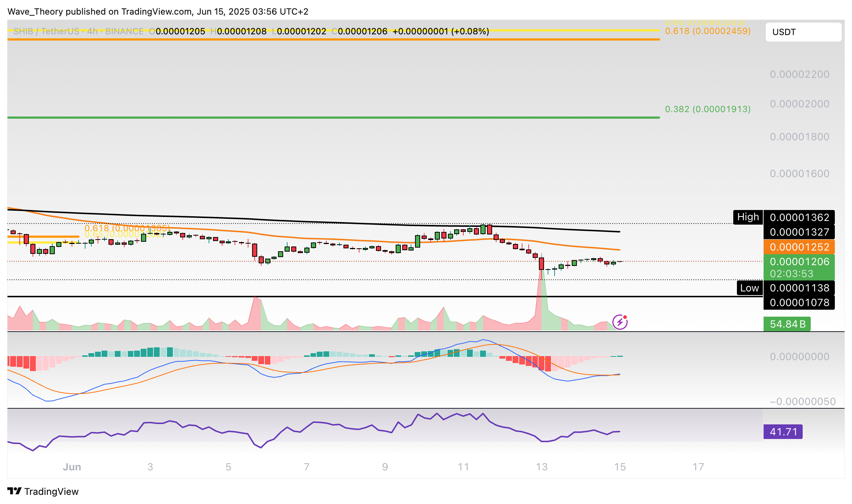Screen dimensions: 852x504
Task: Click the green 54.84 B volume label
Action: pyautogui.click(x=787, y=324)
